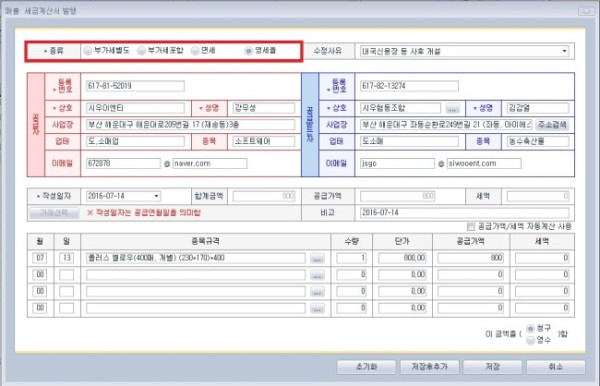This screenshot has height=386, width=600.
Task: Click supplier registration number field 617-81-52019
Action: point(135,86)
